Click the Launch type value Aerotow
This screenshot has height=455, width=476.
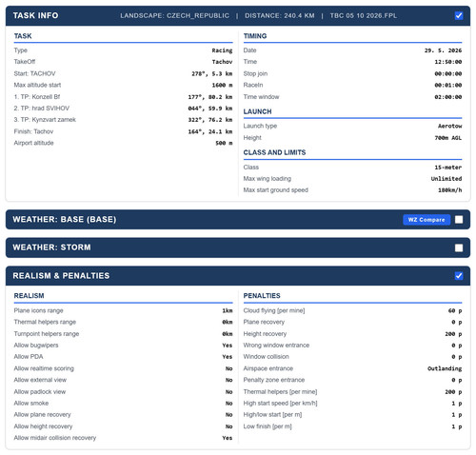[449, 126]
